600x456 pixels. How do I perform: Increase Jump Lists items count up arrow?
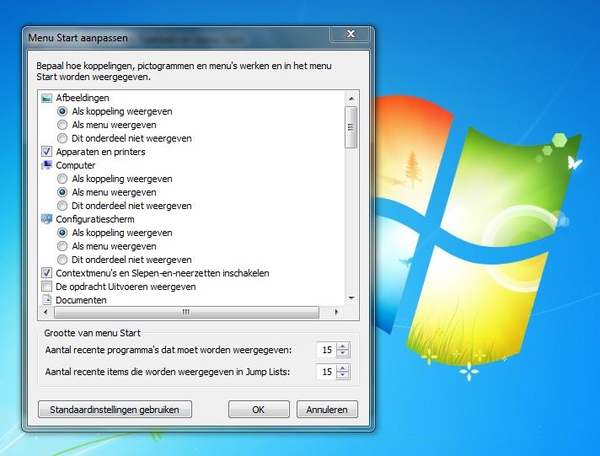[x=343, y=368]
